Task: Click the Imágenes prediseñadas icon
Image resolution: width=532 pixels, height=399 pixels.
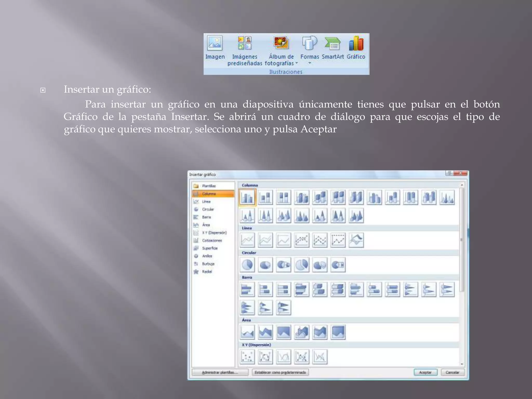Action: click(245, 43)
